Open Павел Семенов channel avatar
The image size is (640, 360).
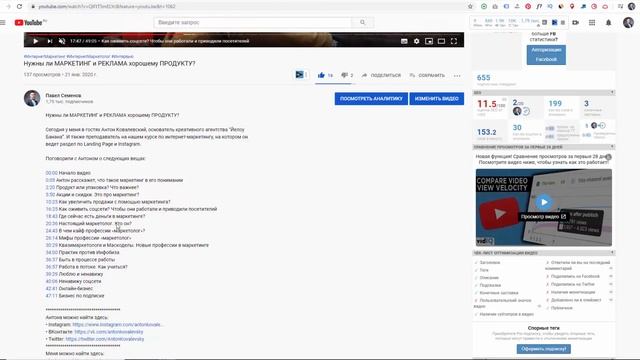32,98
